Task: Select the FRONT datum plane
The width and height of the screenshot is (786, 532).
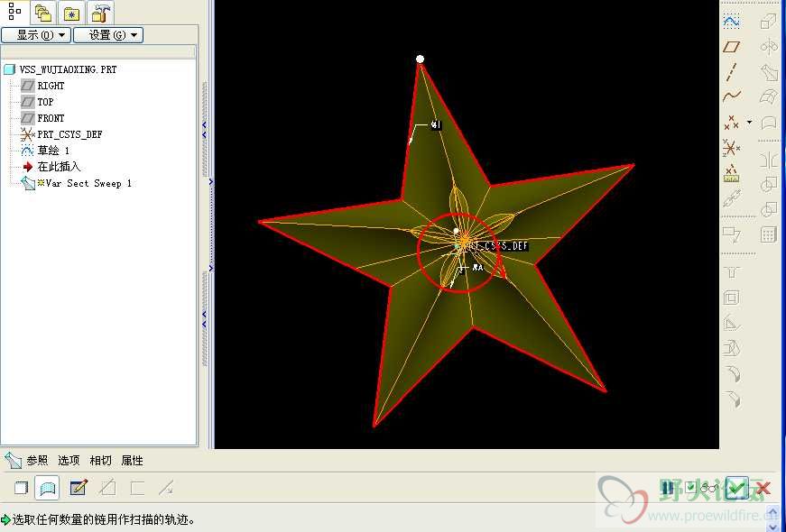Action: click(43, 118)
